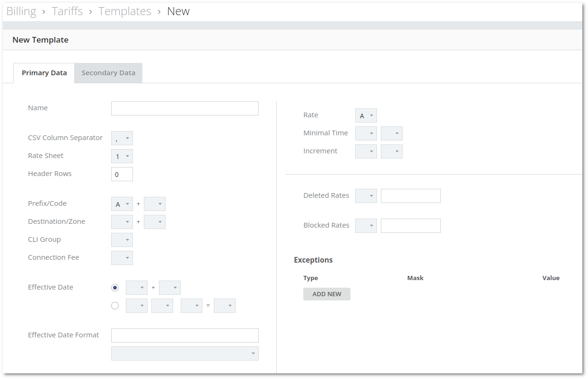
Task: Open the Deleted Rates column dropdown
Action: pyautogui.click(x=366, y=196)
